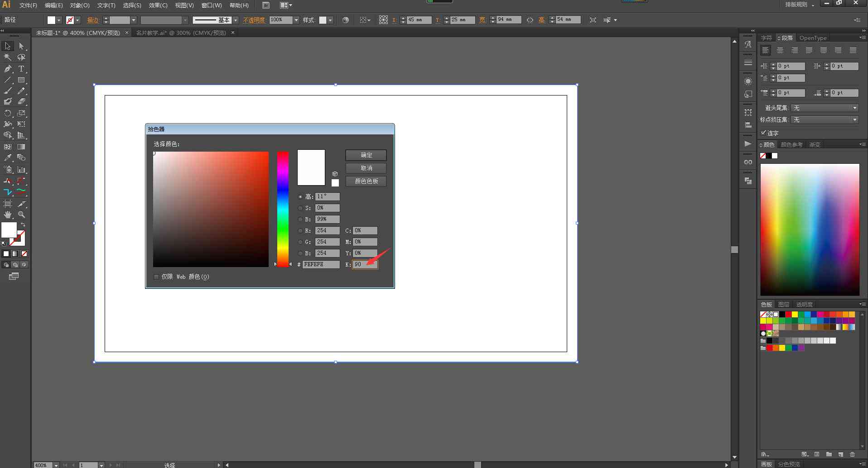
Task: Select the brightness B radio button below S
Action: [300, 220]
